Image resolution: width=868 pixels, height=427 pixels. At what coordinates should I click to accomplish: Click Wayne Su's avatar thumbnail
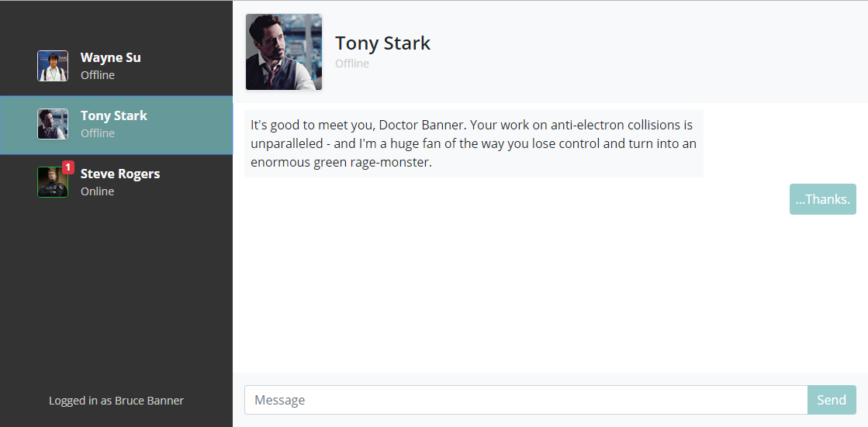53,66
